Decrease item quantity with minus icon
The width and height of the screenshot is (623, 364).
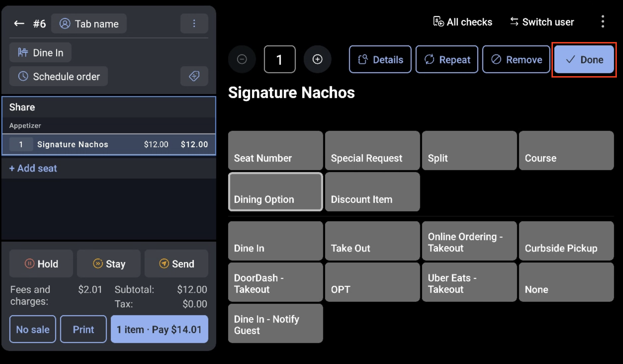[x=242, y=59]
